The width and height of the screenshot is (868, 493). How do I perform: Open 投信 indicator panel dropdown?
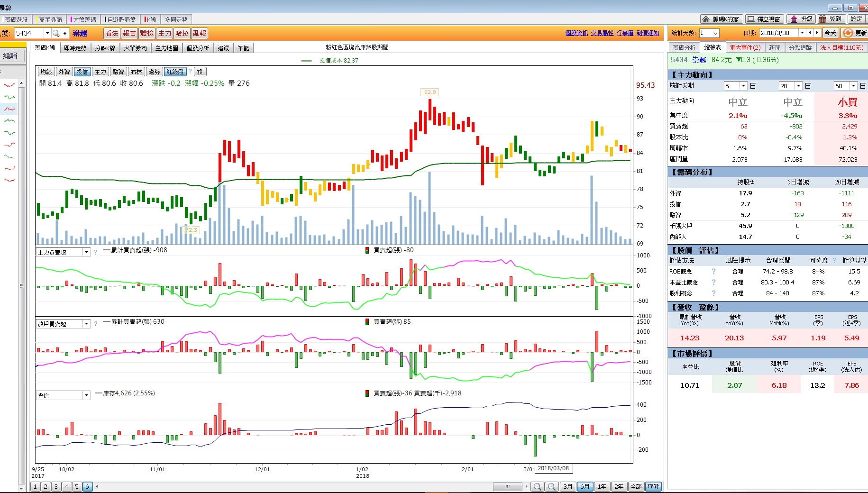(x=86, y=395)
